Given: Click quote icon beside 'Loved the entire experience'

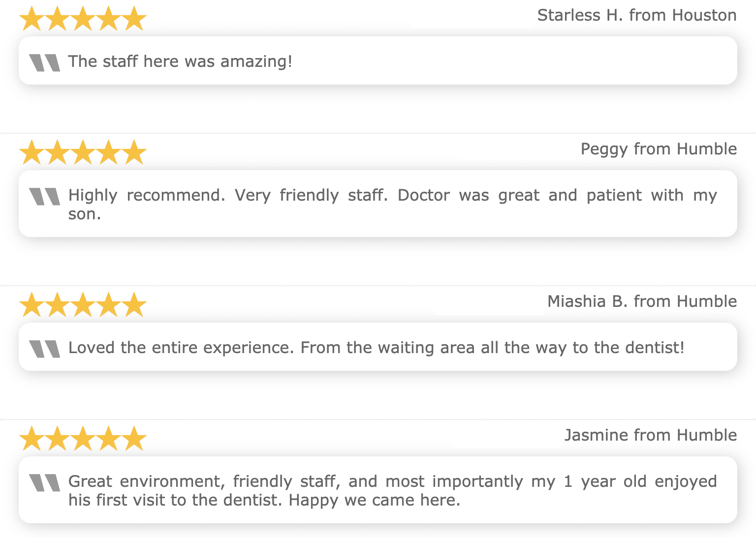Looking at the screenshot, I should pyautogui.click(x=44, y=349).
